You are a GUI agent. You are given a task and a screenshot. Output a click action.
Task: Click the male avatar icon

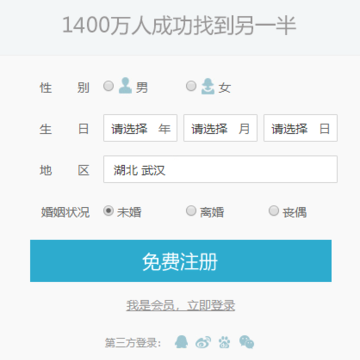[125, 86]
